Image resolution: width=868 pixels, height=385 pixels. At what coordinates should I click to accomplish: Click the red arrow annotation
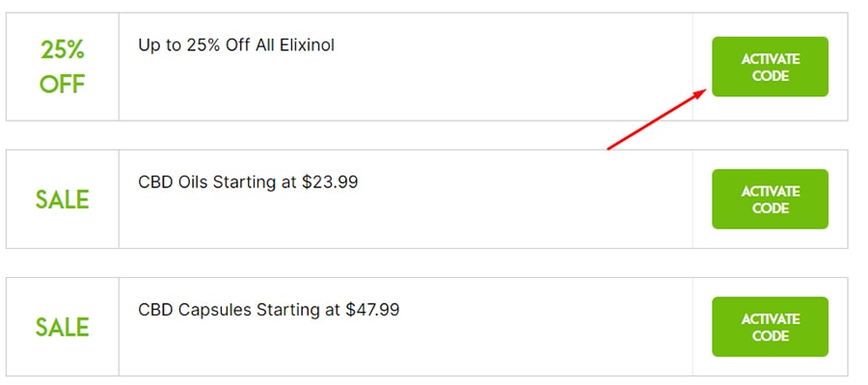(x=656, y=119)
